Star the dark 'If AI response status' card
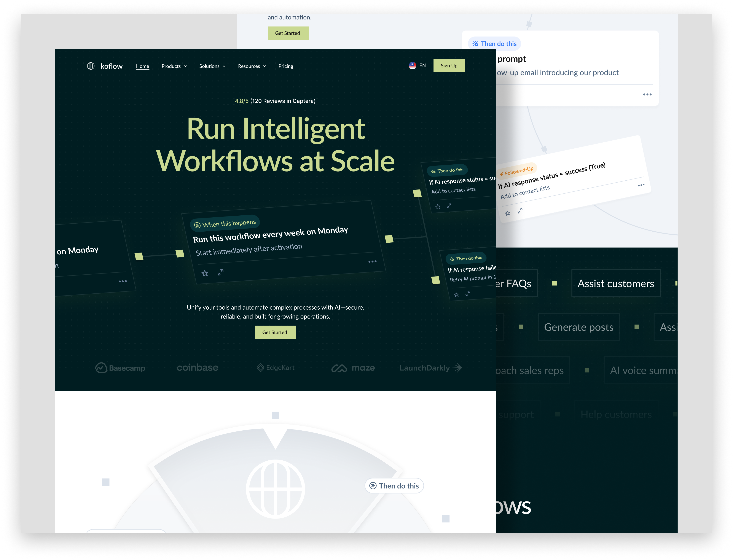Image resolution: width=733 pixels, height=560 pixels. click(438, 207)
